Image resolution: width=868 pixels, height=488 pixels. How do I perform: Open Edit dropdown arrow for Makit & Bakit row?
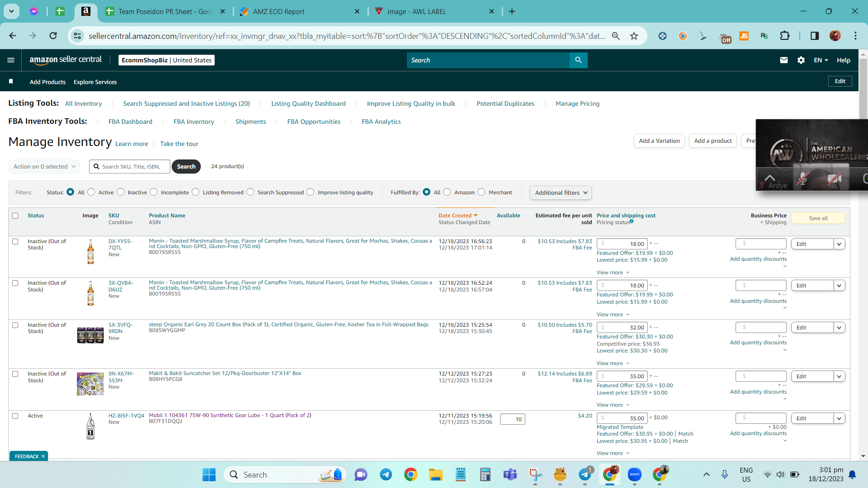[840, 376]
